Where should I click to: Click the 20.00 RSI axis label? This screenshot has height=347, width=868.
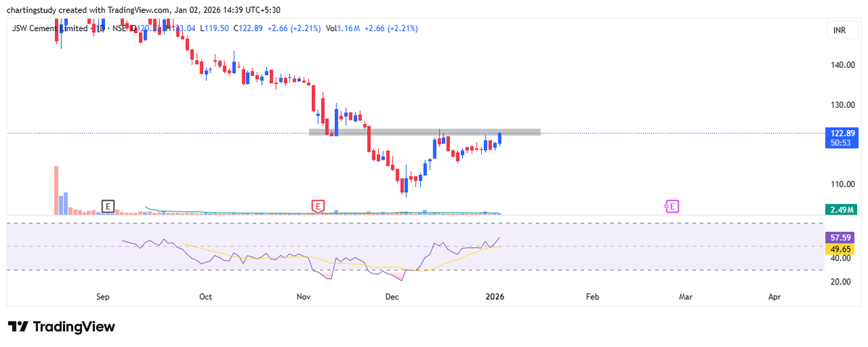[842, 282]
